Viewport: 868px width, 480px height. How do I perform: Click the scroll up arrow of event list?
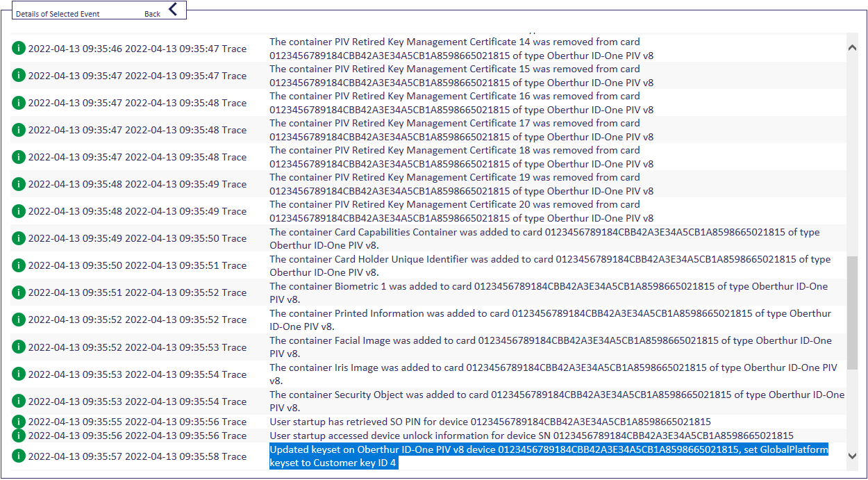click(853, 48)
